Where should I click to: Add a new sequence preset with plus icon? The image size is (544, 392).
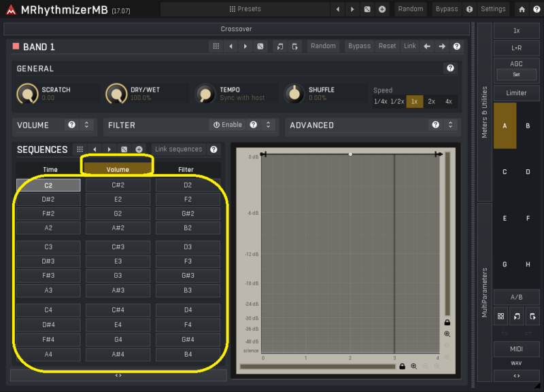(139, 149)
